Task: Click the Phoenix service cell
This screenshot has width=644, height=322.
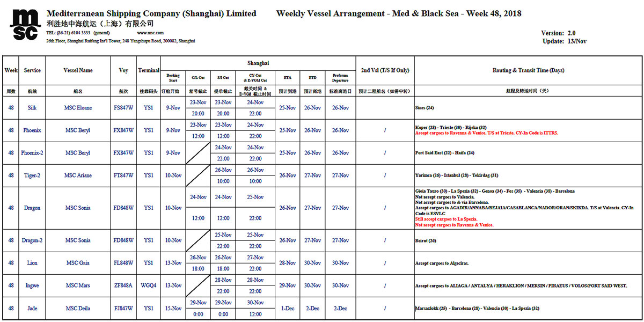Action: (32, 130)
